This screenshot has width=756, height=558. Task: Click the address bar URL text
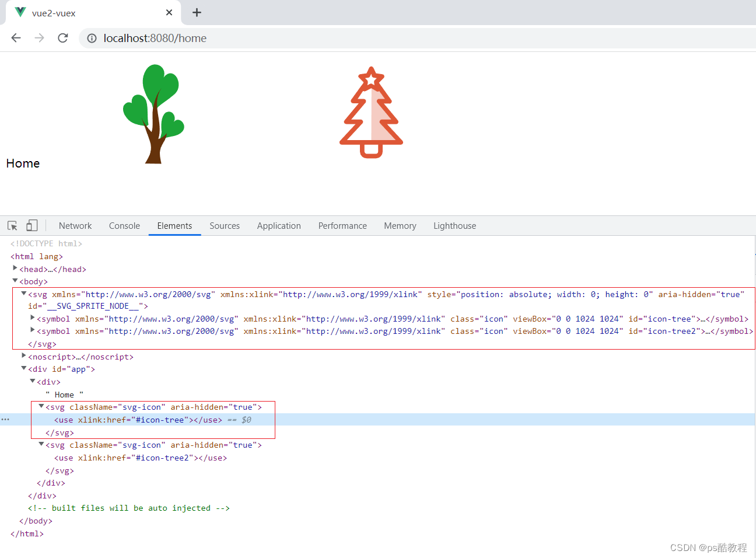click(154, 38)
